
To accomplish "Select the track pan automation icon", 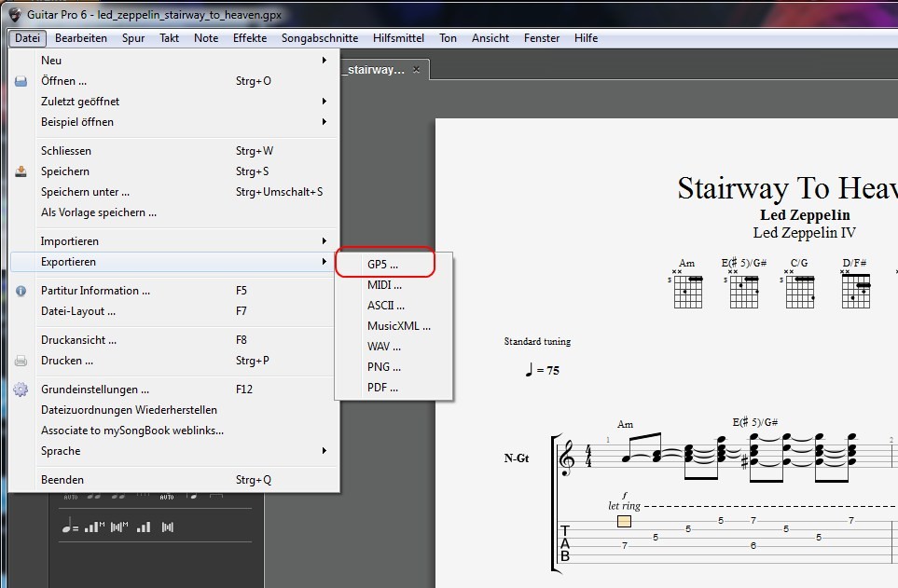I will tap(167, 526).
